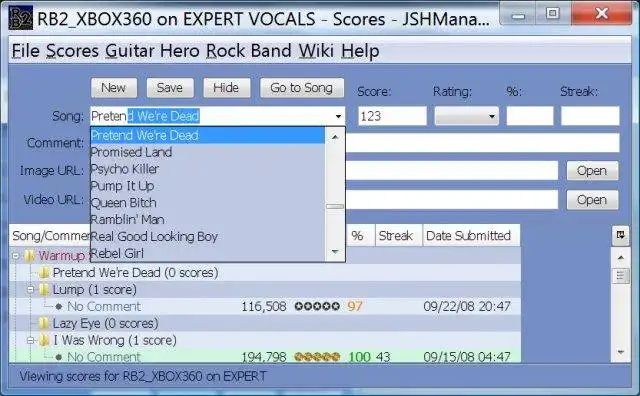Screen dimensions: 640x396
Task: Click the song list scroll-down arrow
Action: coord(335,251)
